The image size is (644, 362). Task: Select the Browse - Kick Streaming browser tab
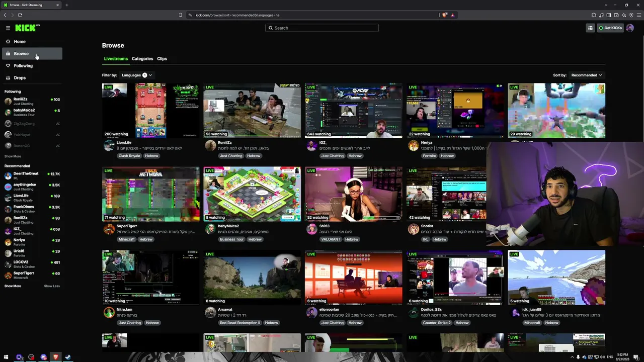tap(31, 5)
